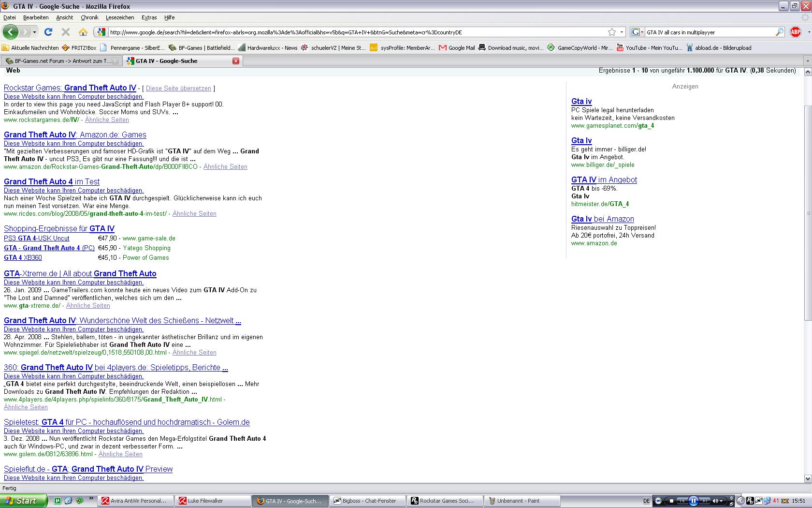
Task: Open the YouTube - Mein YouTu... bookmark
Action: (649, 48)
